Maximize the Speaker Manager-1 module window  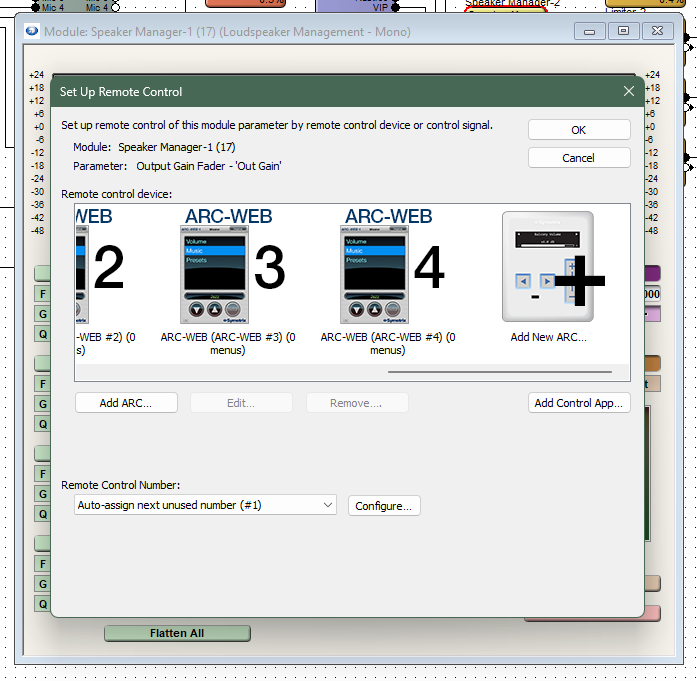(x=623, y=31)
